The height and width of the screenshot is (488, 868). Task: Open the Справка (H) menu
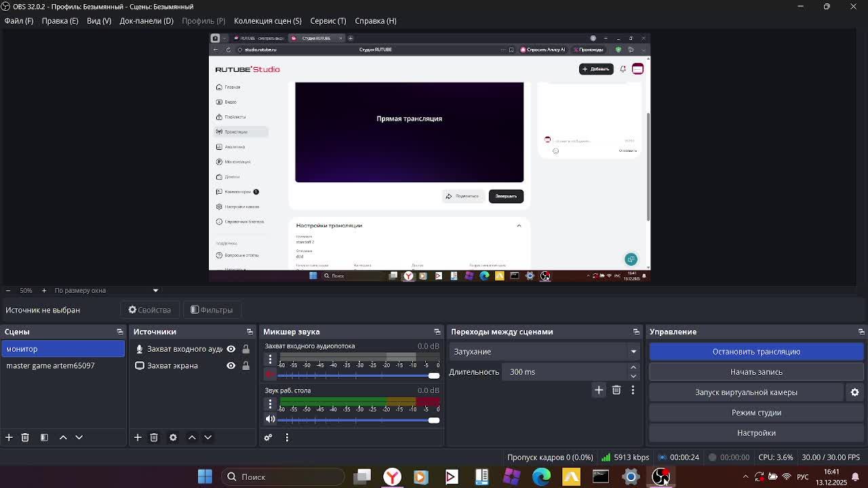(x=376, y=20)
